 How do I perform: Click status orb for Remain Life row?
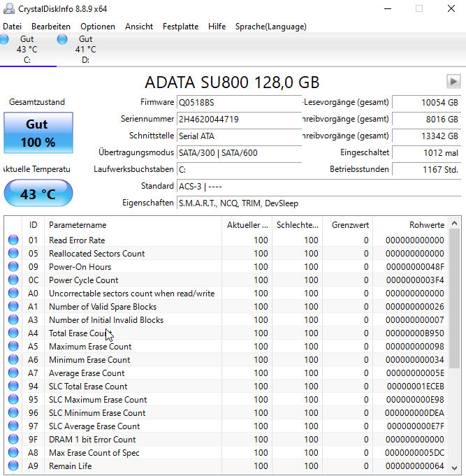tap(13, 466)
